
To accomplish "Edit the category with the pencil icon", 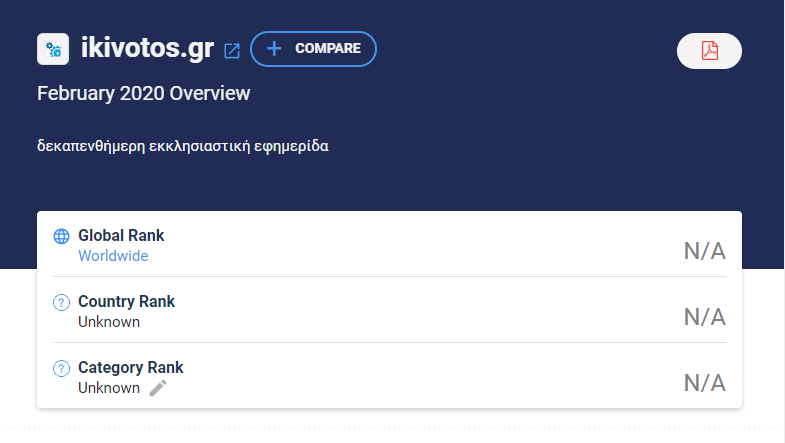I will tap(158, 388).
